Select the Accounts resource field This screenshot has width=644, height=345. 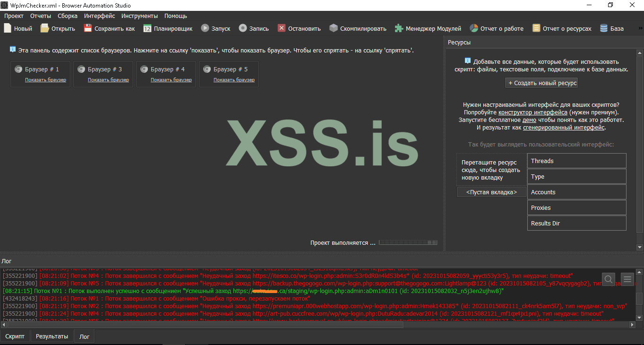click(577, 192)
